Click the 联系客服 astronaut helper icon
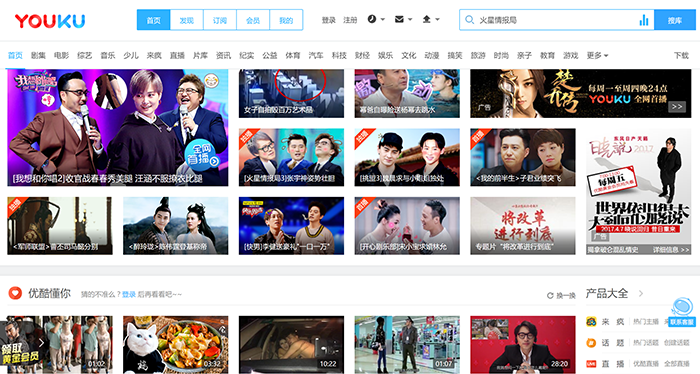Viewport: 700px width, 374px height. coord(683,307)
